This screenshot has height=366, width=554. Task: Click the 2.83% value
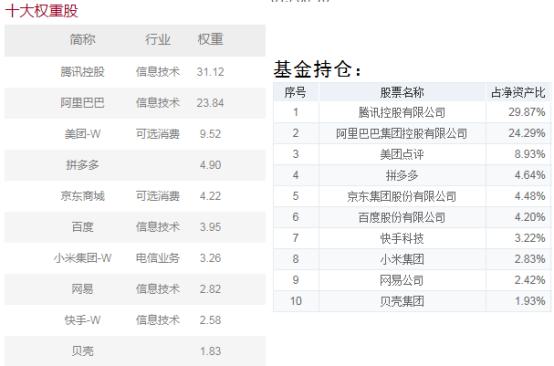[x=530, y=259]
